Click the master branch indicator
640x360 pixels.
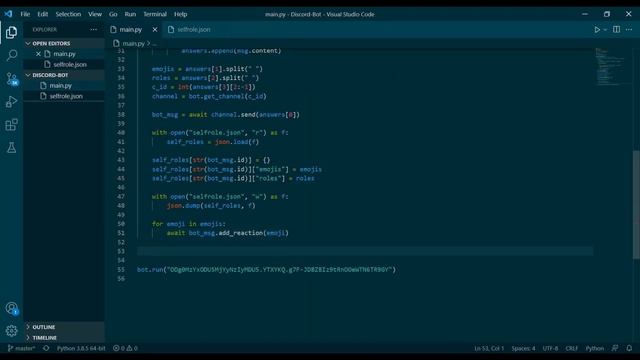(21, 348)
